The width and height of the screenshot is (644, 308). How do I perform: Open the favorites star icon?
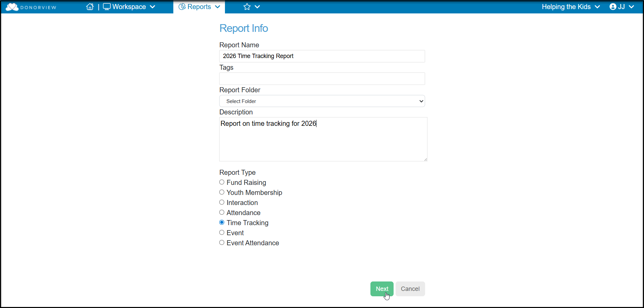247,7
